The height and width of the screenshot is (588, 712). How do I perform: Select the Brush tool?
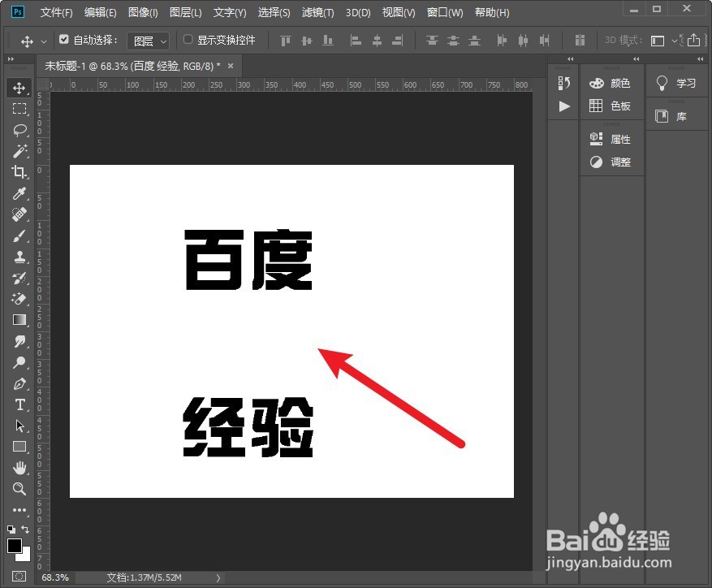pos(19,236)
